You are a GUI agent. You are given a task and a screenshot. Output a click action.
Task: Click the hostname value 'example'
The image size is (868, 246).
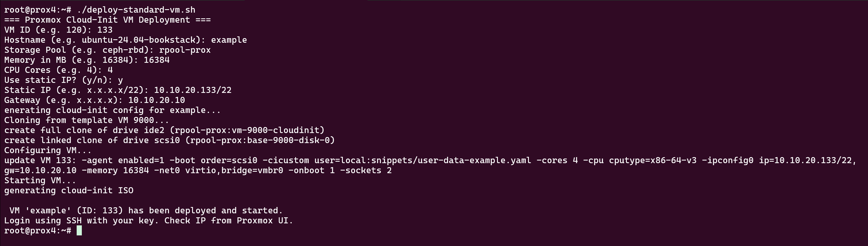229,40
